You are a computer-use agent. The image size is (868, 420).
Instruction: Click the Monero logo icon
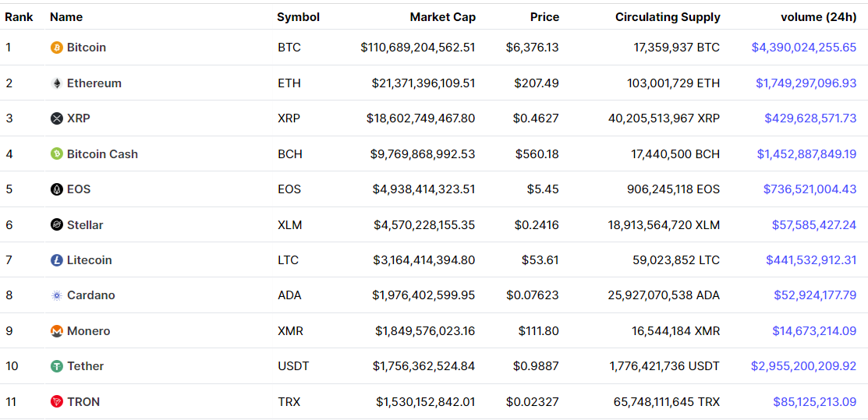click(56, 331)
